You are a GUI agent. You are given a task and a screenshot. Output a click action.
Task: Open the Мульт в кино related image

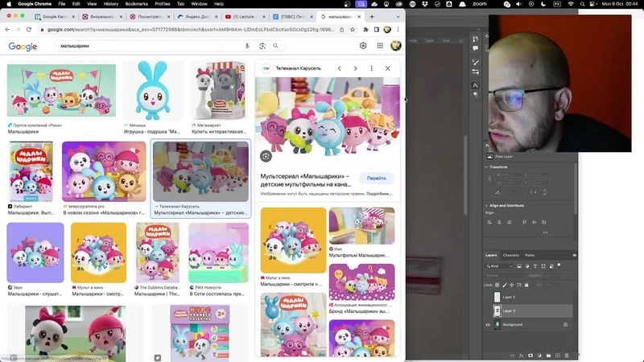pyautogui.click(x=293, y=240)
